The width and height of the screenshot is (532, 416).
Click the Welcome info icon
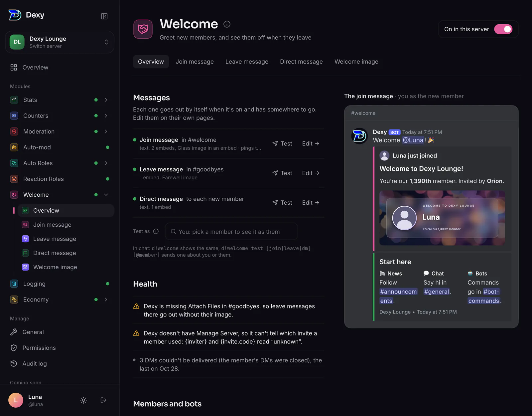point(227,24)
